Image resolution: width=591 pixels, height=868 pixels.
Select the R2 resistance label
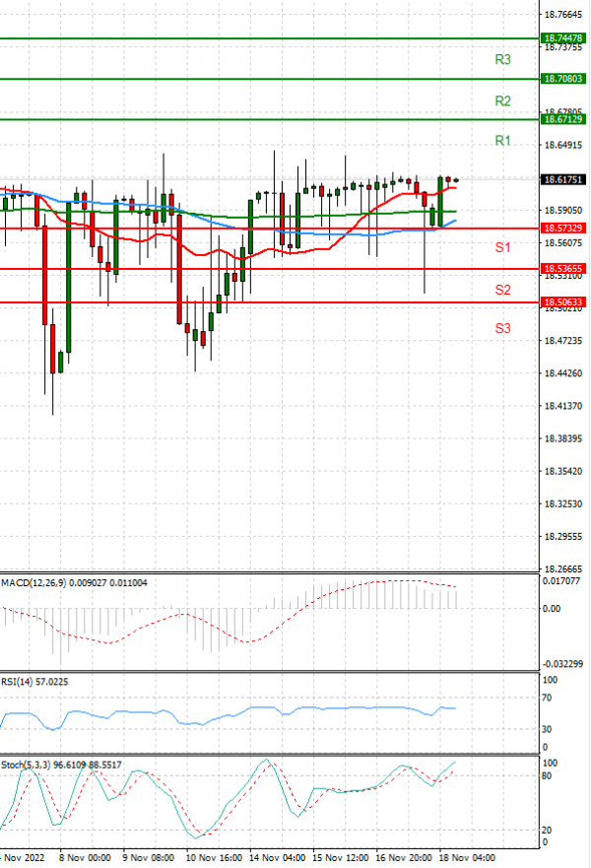[x=502, y=101]
